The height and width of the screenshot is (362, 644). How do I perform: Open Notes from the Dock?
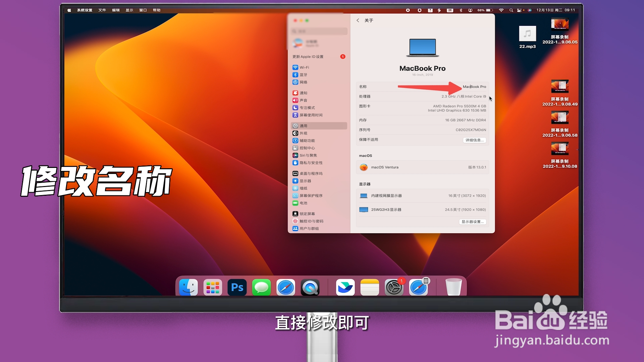(370, 287)
